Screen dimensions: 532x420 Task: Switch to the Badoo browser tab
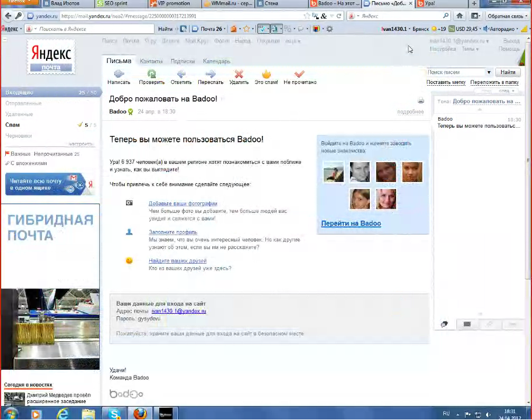pos(334,3)
